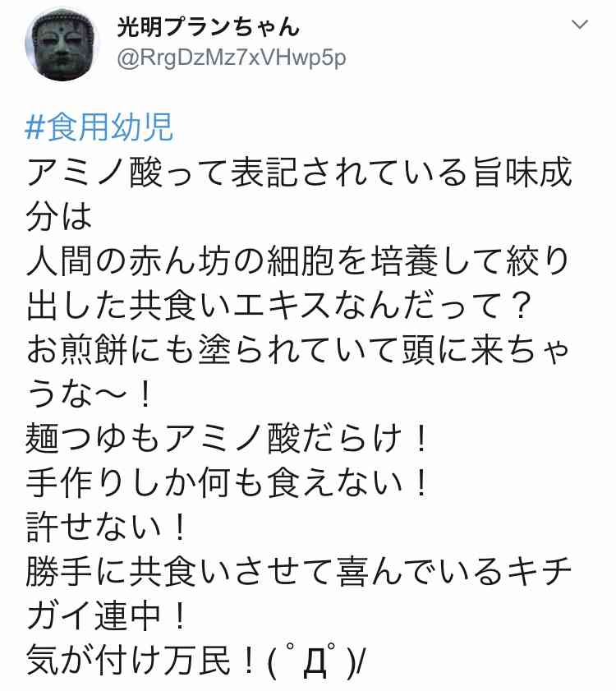Click the short line うな～！
The height and width of the screenshot is (691, 616).
(x=90, y=394)
